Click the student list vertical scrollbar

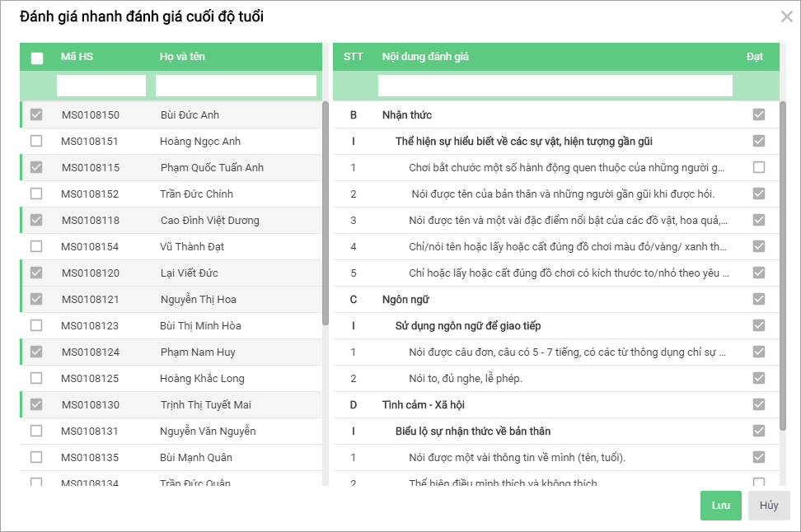point(326,214)
